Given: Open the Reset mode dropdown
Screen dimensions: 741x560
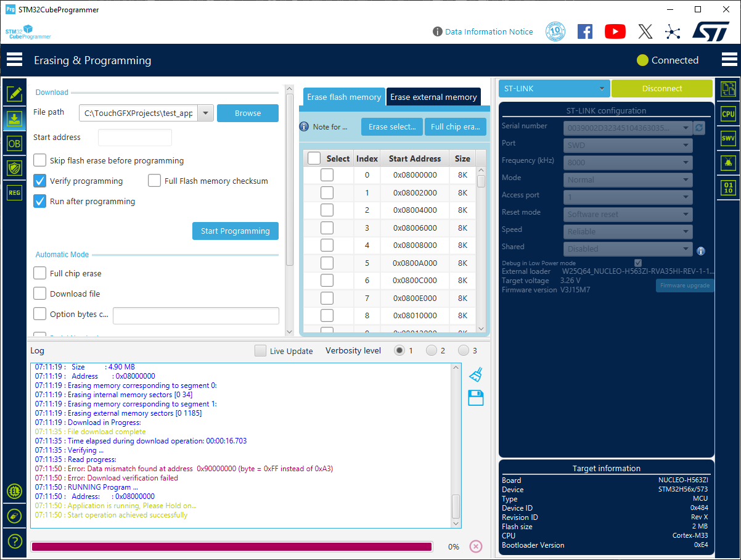Looking at the screenshot, I should (x=628, y=214).
